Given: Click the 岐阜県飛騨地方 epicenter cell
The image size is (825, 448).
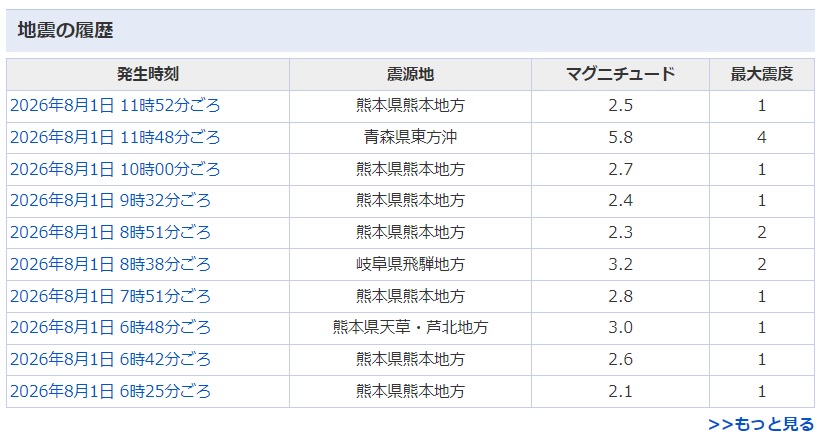Looking at the screenshot, I should coord(410,264).
